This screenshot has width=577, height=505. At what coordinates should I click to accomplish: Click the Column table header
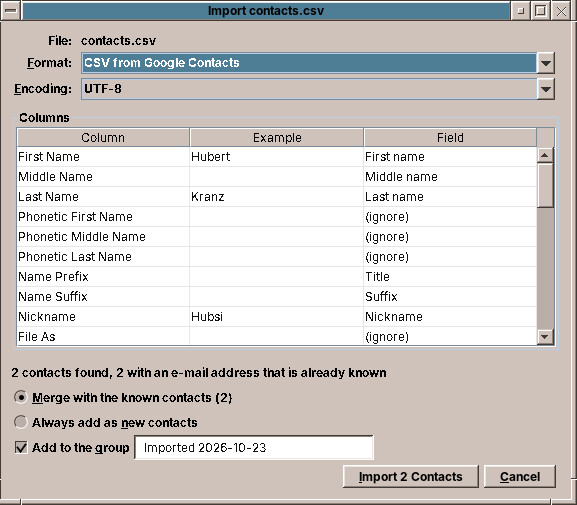103,138
